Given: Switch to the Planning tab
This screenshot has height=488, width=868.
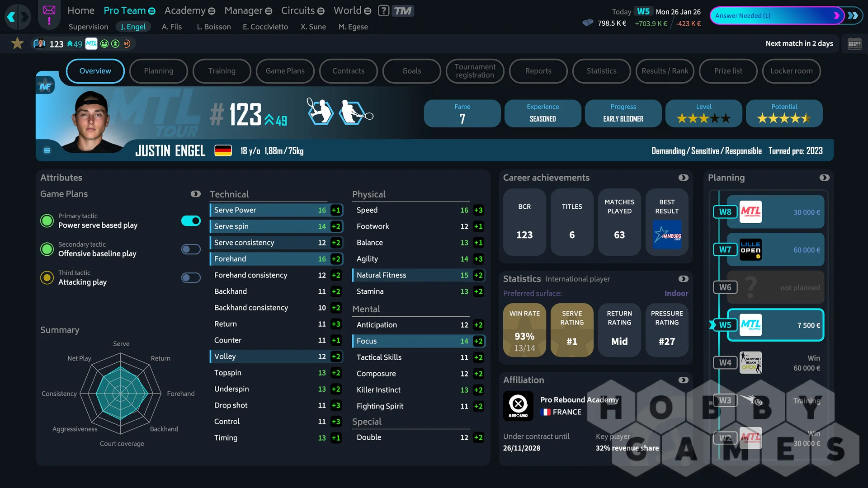Looking at the screenshot, I should 159,71.
